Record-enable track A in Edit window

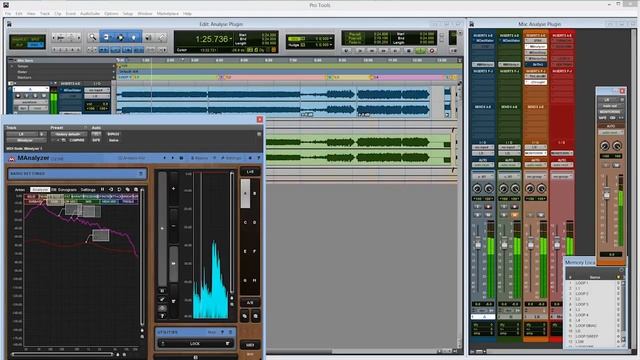pyautogui.click(x=18, y=96)
